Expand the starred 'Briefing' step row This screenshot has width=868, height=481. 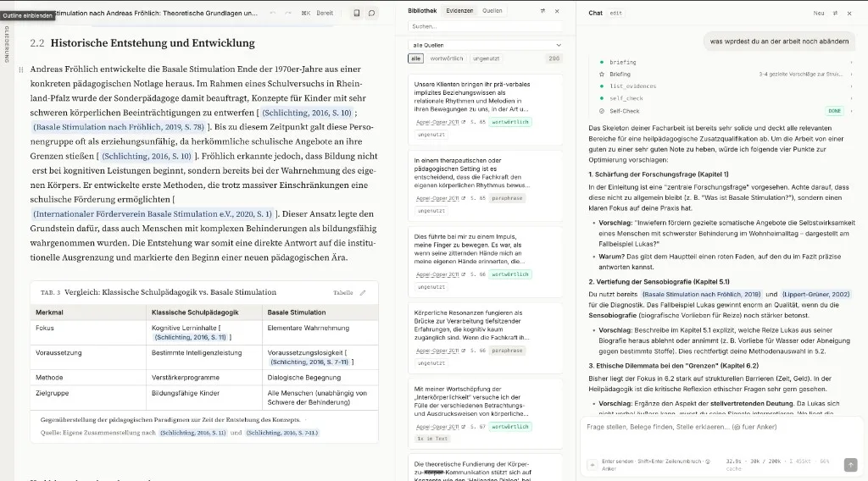(x=726, y=74)
